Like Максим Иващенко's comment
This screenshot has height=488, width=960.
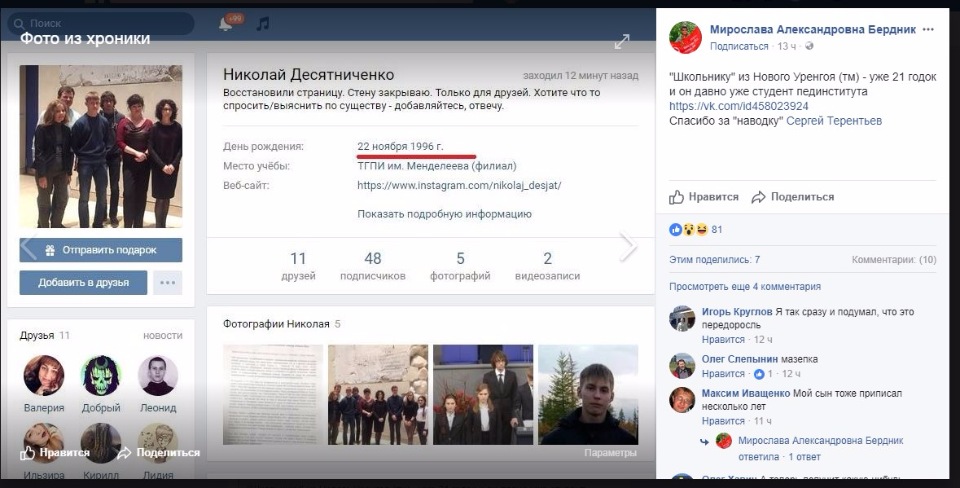723,421
